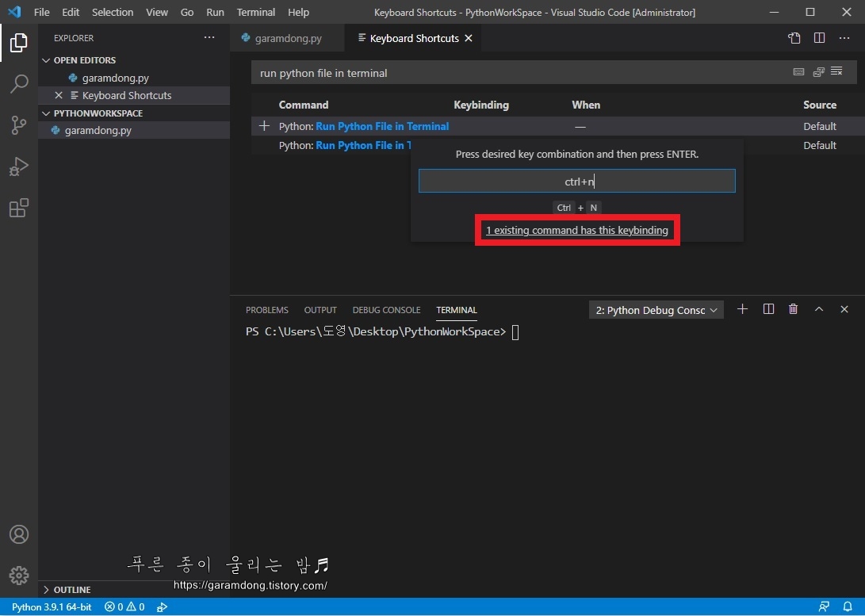Click the errors and warnings count in status bar
The image size is (865, 616).
coord(124,607)
